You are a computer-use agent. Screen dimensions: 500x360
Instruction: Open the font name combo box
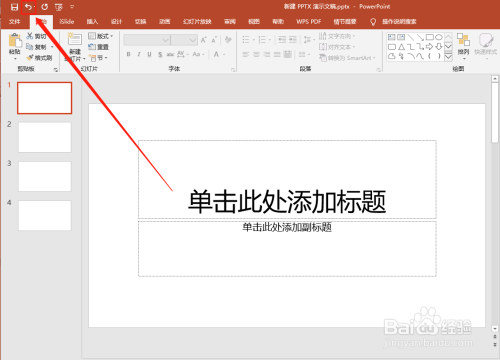coord(147,40)
